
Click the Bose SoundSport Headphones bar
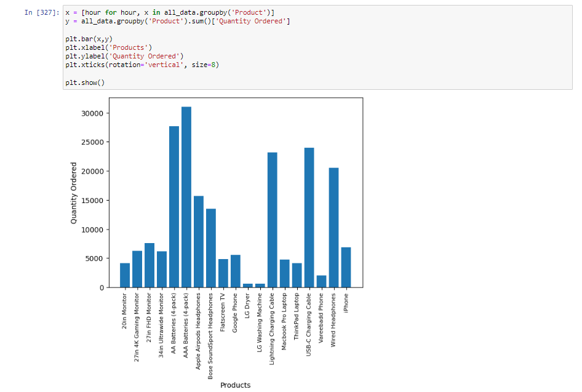pos(211,248)
